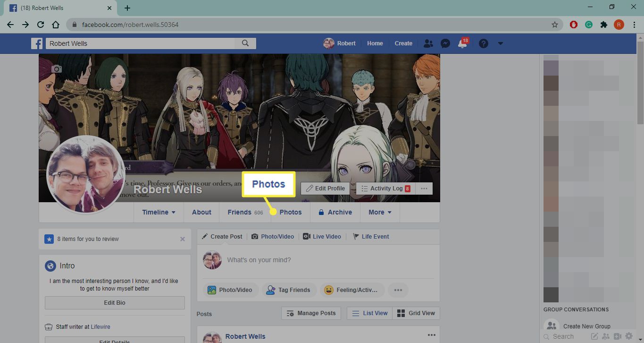Open the Chrome profile R avatar
644x343 pixels.
pos(619,25)
